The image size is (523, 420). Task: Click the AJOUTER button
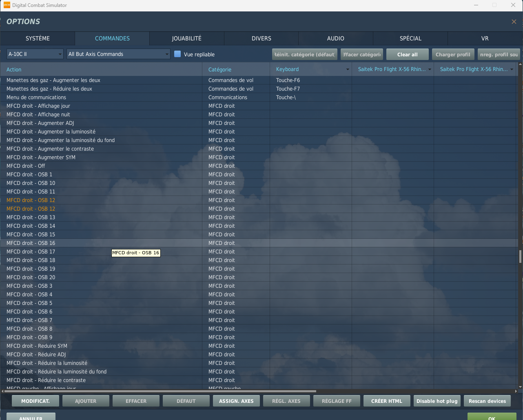86,401
